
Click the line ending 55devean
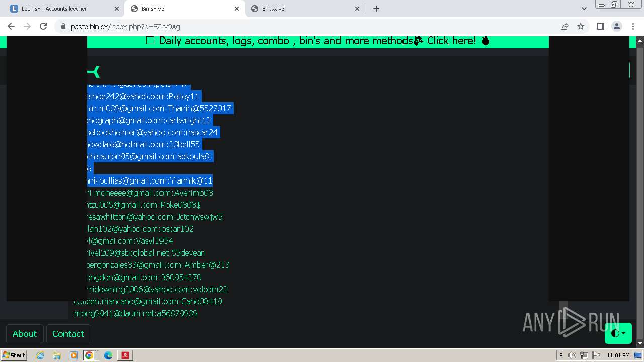pyautogui.click(x=147, y=253)
